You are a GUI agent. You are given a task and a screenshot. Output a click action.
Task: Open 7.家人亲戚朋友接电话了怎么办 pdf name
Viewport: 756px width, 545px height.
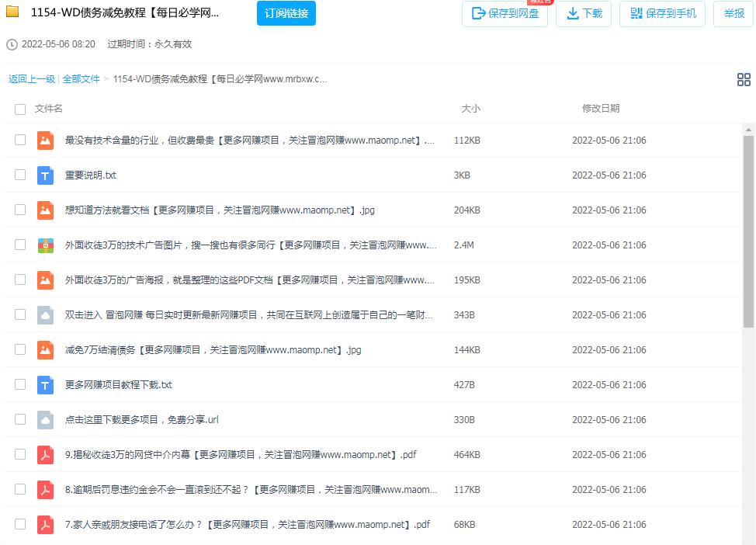tap(248, 525)
